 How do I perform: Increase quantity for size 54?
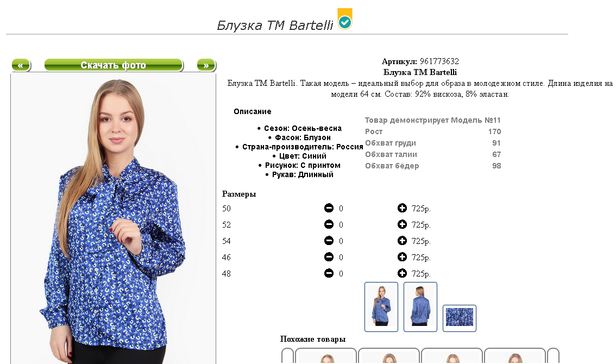coord(402,241)
